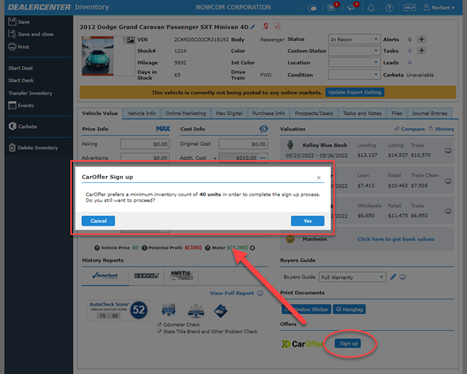Viewport: 467px width, 374px height.
Task: Click the AutoCheck Score 52 badge
Action: click(x=139, y=310)
